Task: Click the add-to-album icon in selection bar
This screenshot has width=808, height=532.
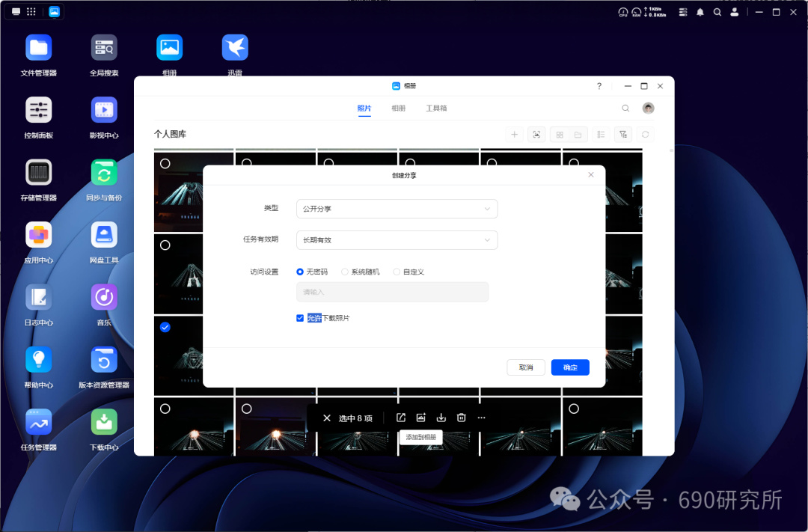Action: pyautogui.click(x=421, y=418)
